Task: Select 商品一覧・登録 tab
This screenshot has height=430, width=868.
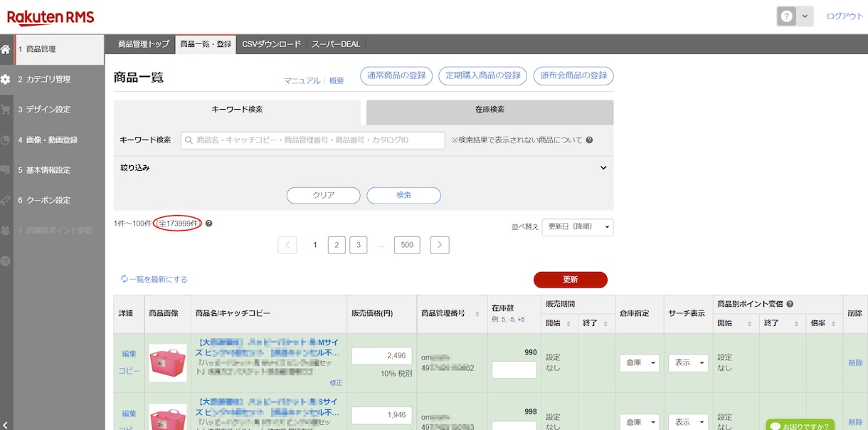Action: [x=206, y=44]
